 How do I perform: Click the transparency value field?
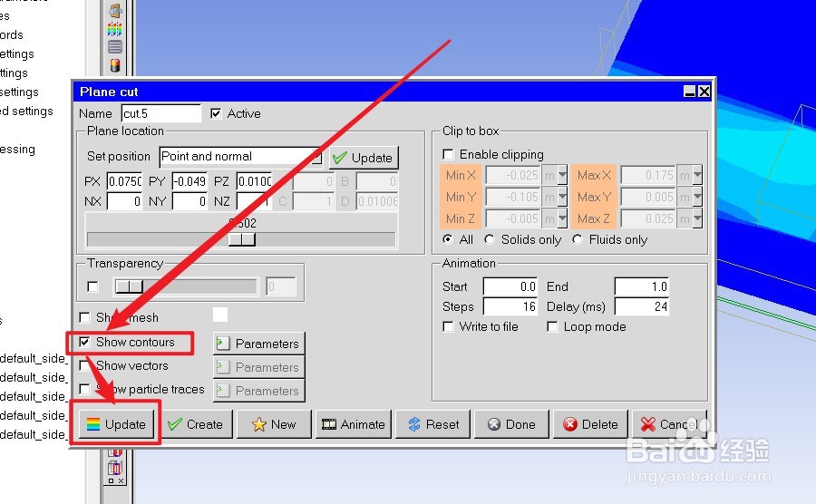281,286
